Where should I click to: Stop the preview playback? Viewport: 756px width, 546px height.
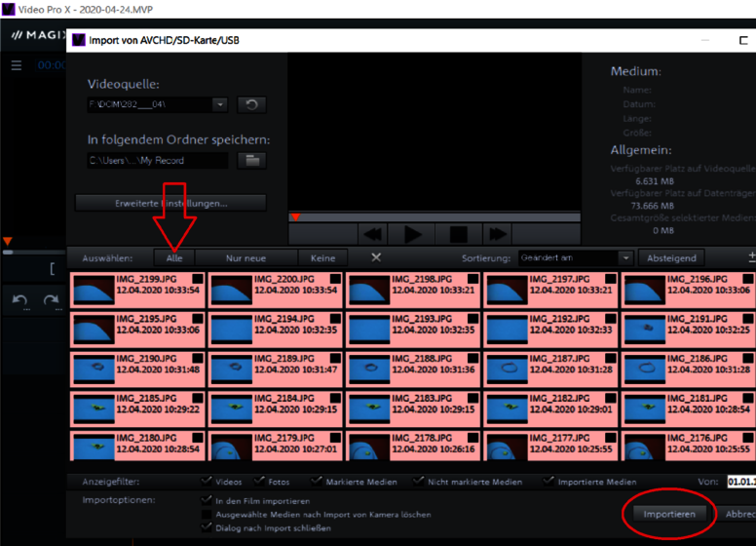(459, 234)
